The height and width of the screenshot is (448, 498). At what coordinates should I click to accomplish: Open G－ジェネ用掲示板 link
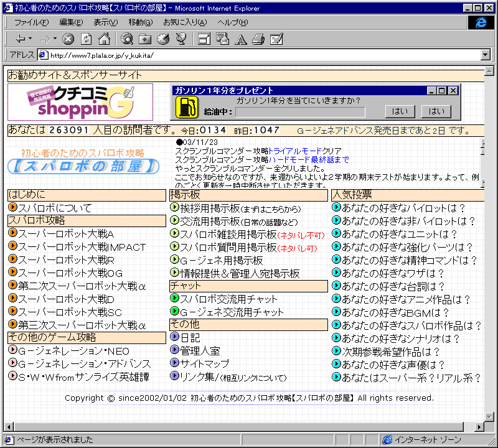pos(222,260)
